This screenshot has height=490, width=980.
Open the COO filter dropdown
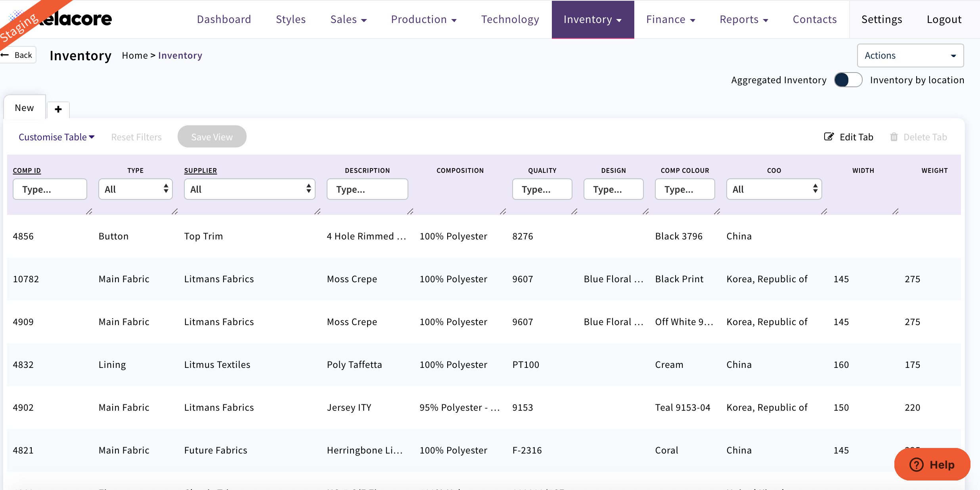pos(773,189)
